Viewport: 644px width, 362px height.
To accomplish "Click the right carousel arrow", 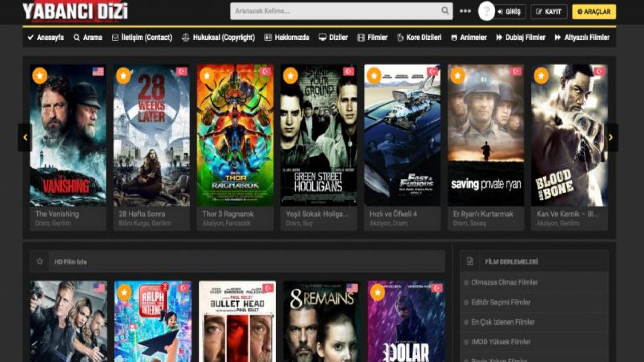I will coord(611,137).
